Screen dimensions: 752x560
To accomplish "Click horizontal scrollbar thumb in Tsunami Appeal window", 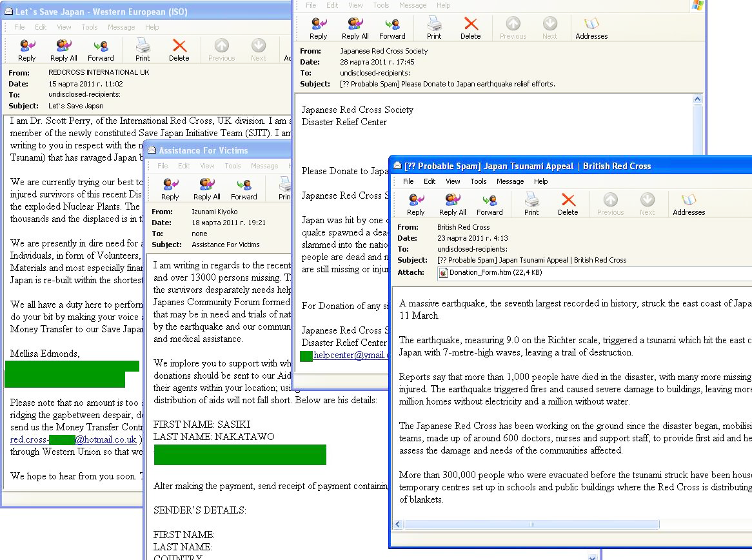I will [531, 524].
